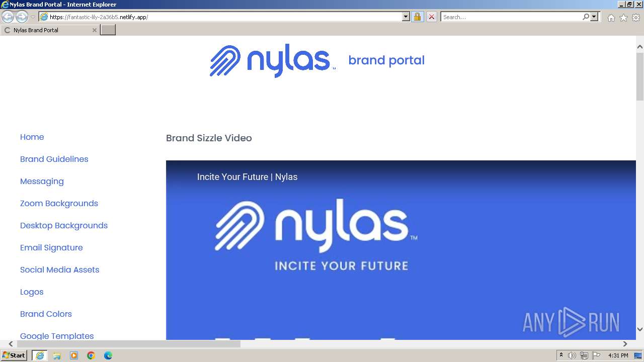Open Favorites with the star icon
The height and width of the screenshot is (362, 644).
[x=623, y=18]
